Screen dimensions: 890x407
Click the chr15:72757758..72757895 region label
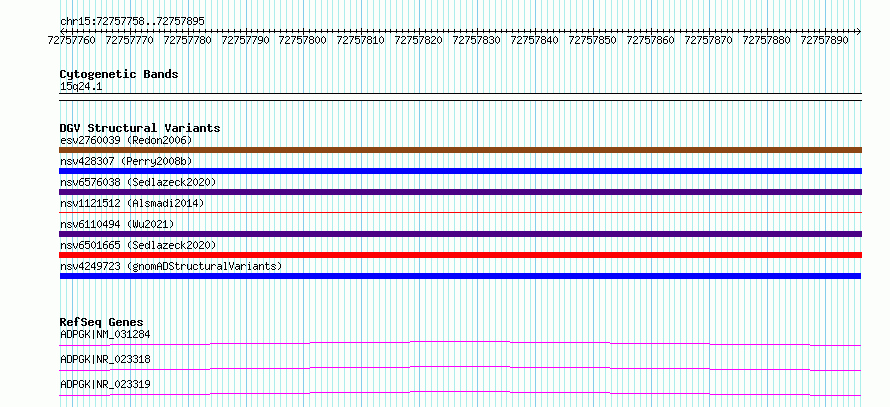tap(132, 21)
